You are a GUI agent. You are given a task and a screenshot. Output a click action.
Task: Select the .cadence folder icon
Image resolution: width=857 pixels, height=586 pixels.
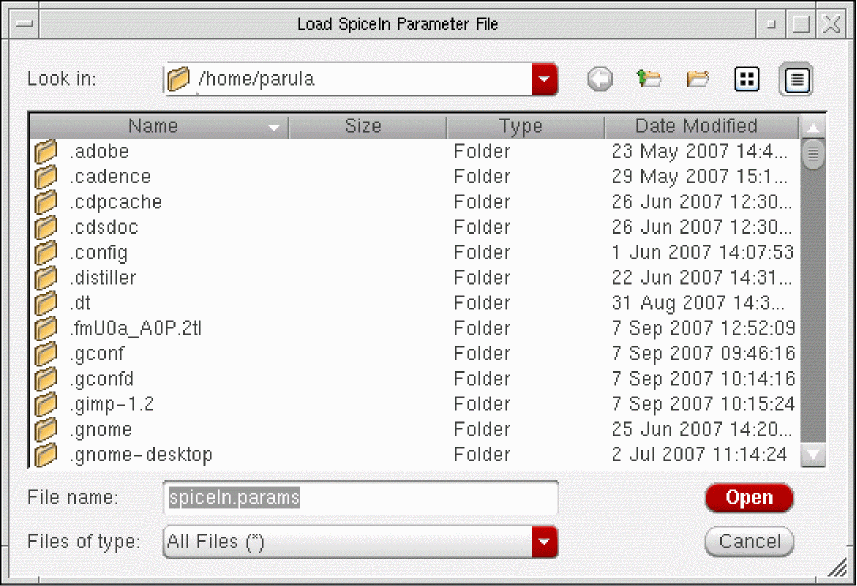[46, 177]
